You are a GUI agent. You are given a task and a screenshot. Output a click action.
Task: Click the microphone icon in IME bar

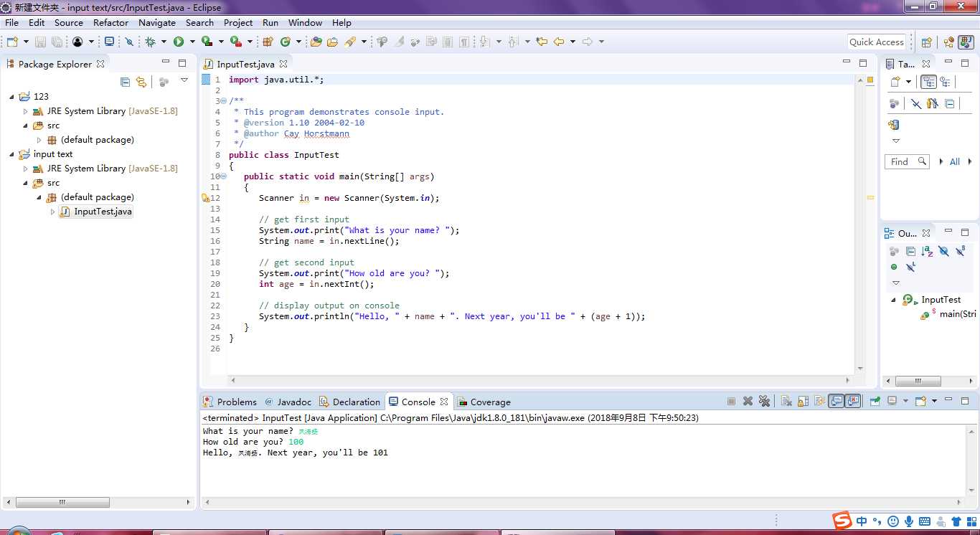[908, 521]
